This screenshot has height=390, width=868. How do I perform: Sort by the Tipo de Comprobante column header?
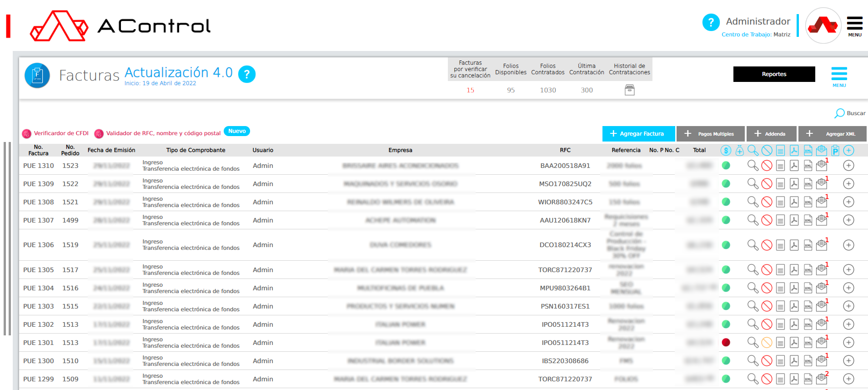(196, 150)
